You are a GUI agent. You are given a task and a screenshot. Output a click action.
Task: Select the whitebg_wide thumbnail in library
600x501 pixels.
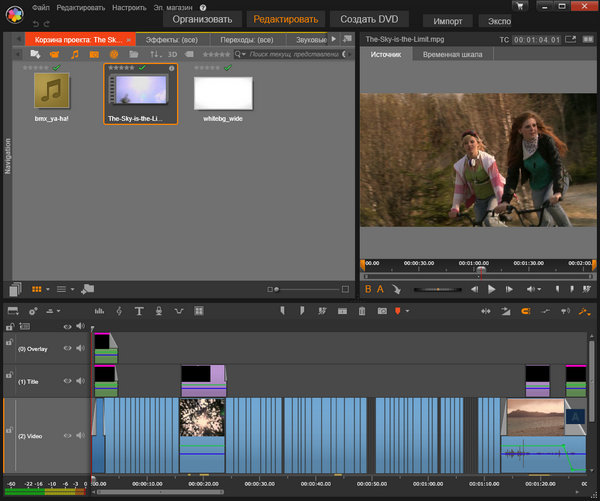pos(222,92)
